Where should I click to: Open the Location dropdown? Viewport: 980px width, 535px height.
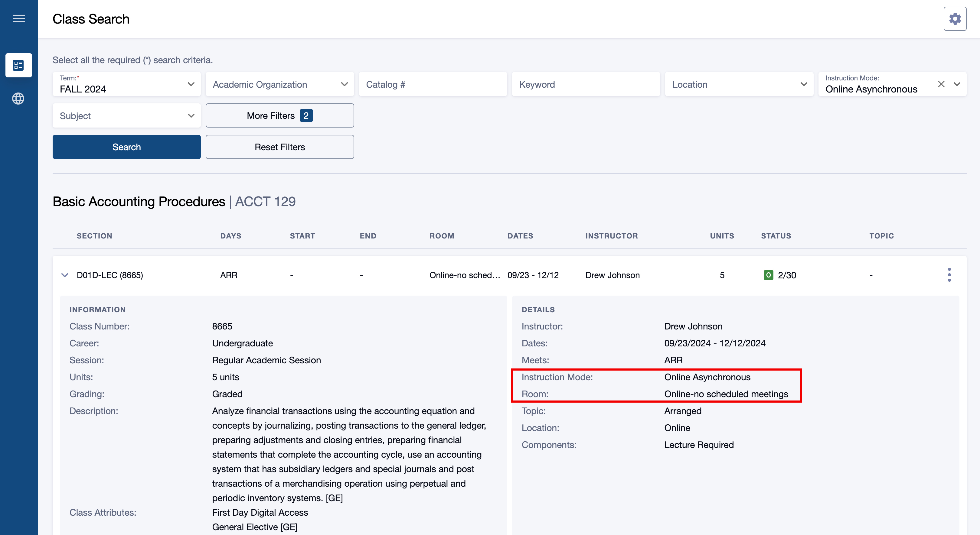739,84
